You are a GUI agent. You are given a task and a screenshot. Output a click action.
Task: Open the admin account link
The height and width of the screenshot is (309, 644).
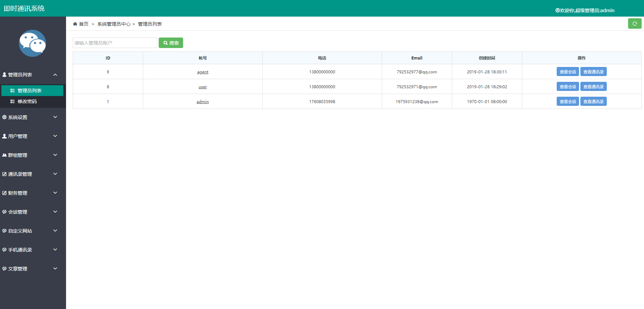[203, 102]
